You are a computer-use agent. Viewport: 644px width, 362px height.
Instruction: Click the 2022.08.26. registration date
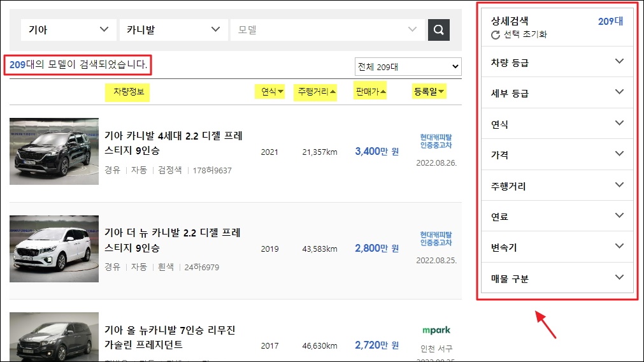[x=436, y=163]
